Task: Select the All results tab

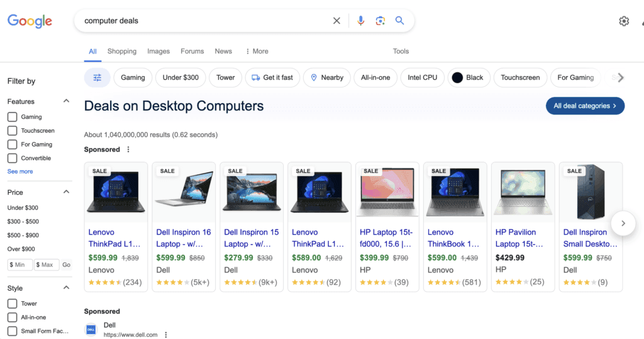Action: click(93, 52)
